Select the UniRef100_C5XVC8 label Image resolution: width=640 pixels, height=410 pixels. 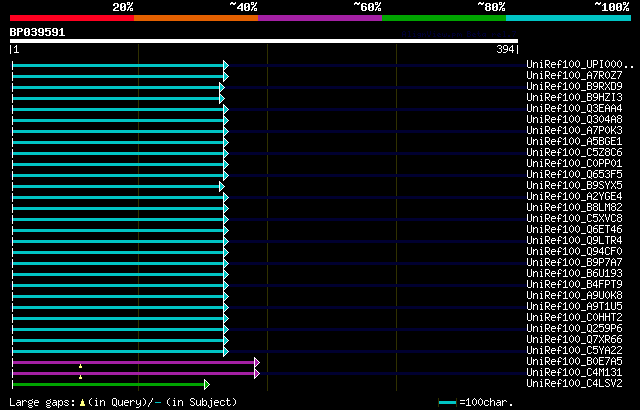[x=574, y=219]
